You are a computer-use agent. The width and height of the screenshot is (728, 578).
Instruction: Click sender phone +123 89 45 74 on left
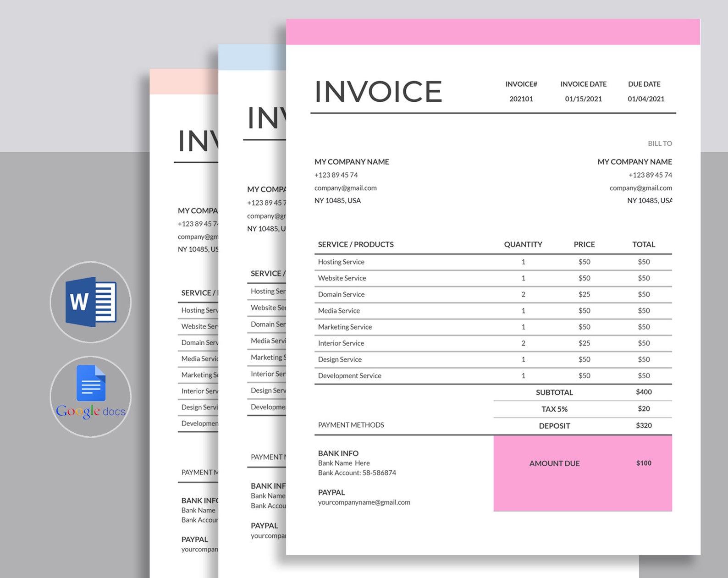click(x=336, y=175)
